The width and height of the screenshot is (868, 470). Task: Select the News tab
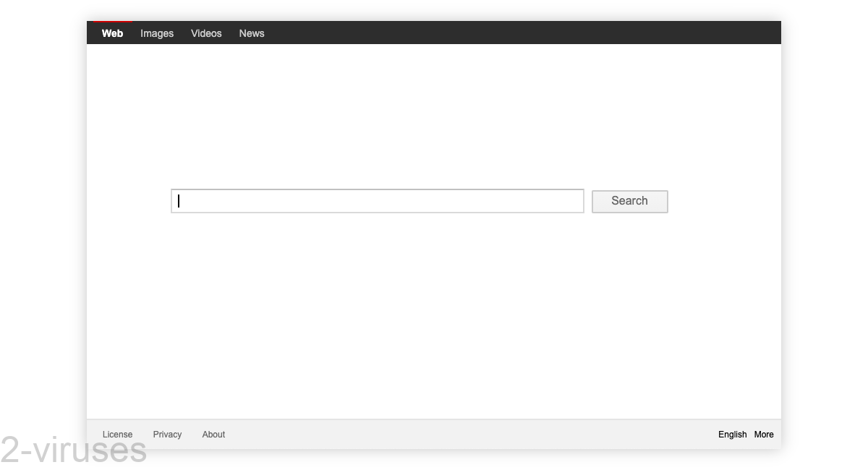252,33
